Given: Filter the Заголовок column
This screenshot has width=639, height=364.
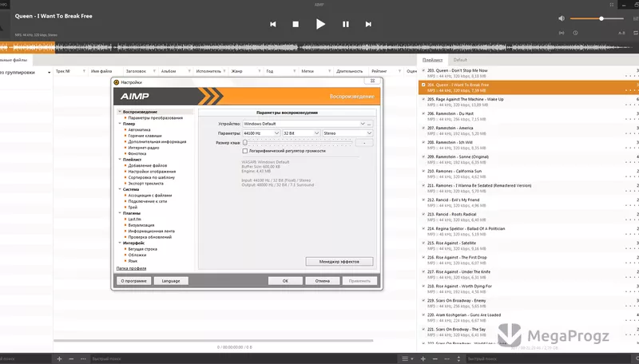Looking at the screenshot, I should coord(154,71).
